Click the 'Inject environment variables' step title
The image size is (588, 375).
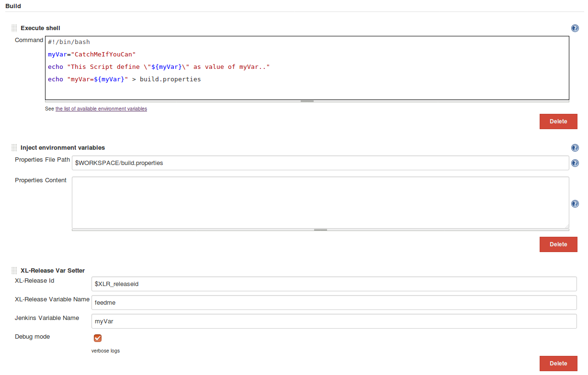pos(63,147)
